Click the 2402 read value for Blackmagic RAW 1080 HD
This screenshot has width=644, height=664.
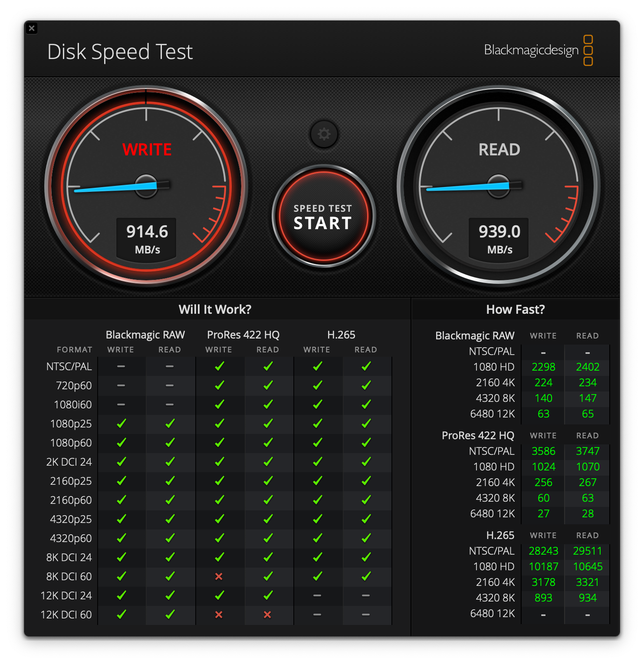click(x=588, y=367)
